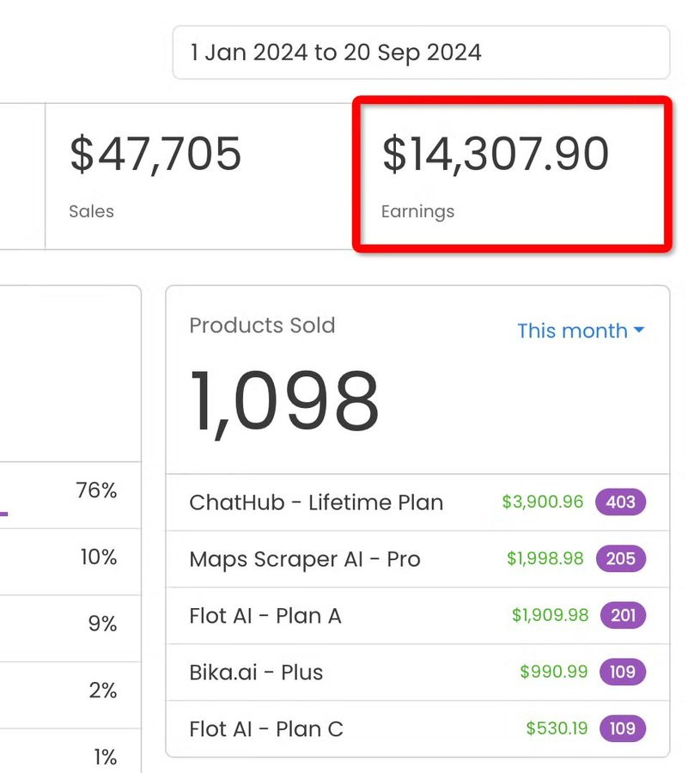The image size is (700, 773).
Task: Click the 403 badge for ChatHub
Action: pos(620,502)
